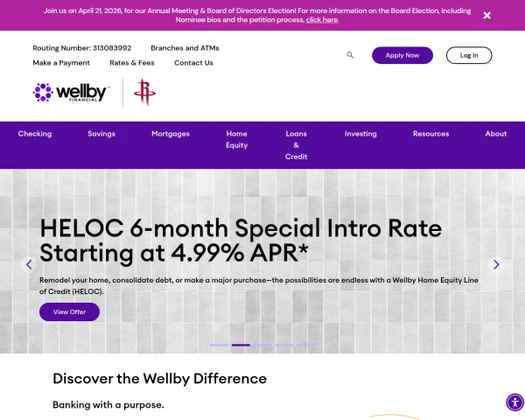Click the View Offer button
The width and height of the screenshot is (525, 420).
coord(69,311)
